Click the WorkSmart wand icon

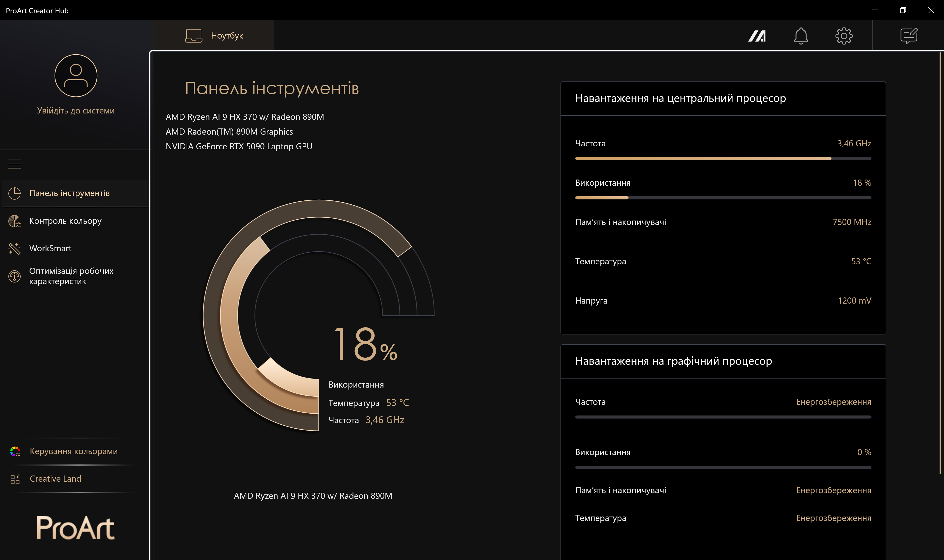point(14,248)
